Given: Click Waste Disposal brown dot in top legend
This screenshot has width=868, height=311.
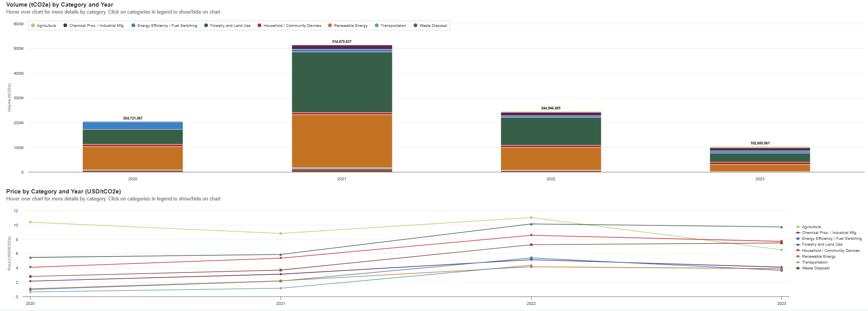Looking at the screenshot, I should (x=416, y=26).
